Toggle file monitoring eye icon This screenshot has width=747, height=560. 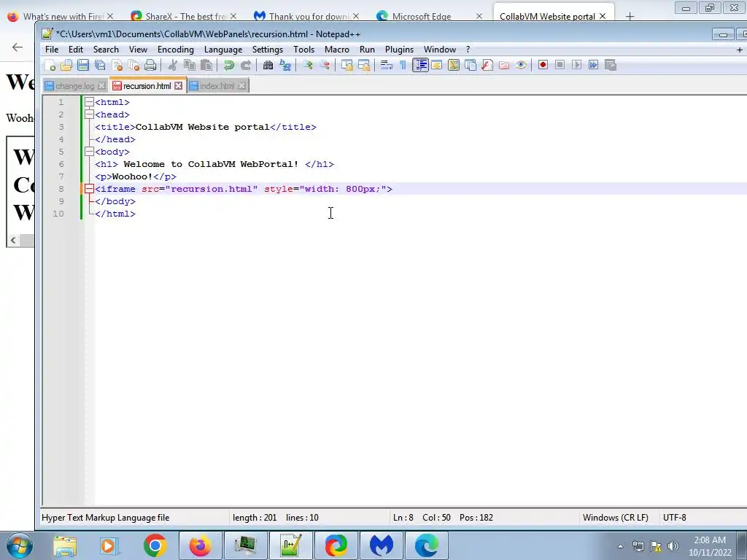(x=521, y=65)
